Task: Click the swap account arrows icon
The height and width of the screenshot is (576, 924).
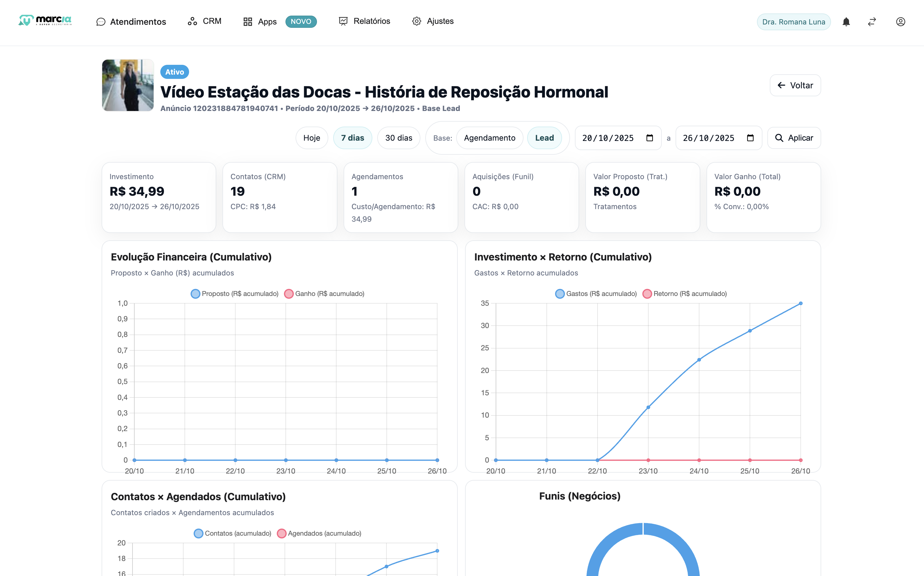Action: coord(872,22)
